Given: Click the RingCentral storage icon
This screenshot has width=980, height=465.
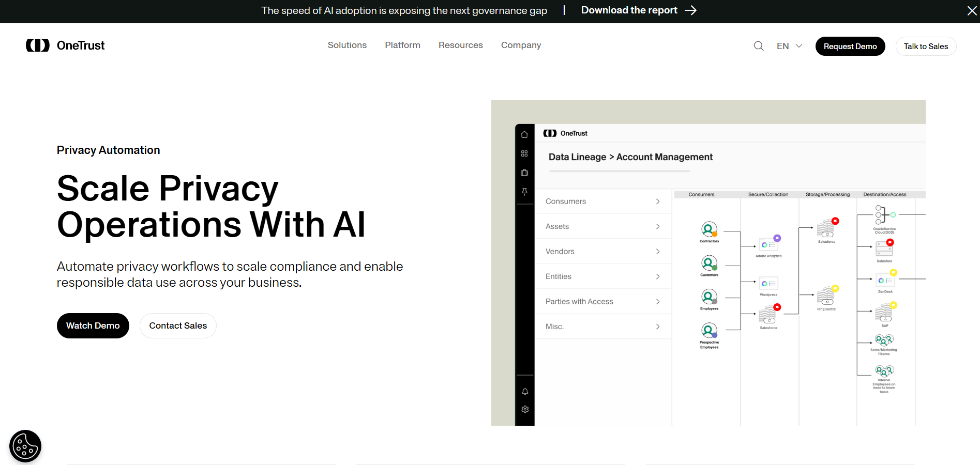Looking at the screenshot, I should 826,296.
